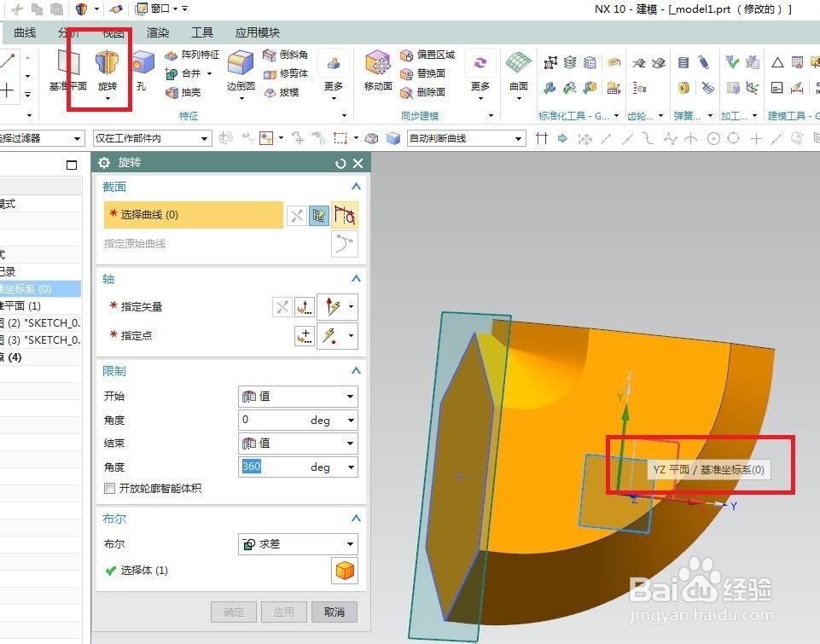Click 取消 to cancel the Revolve dialog

pos(334,612)
